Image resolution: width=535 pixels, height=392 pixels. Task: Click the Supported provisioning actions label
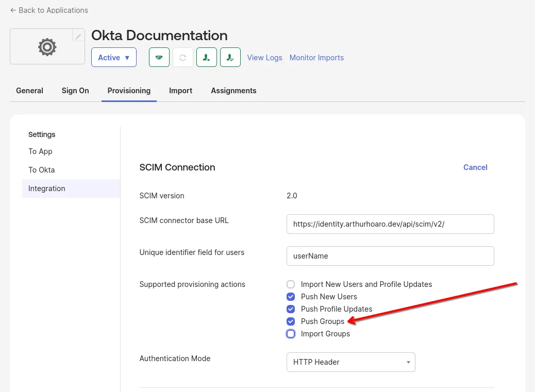[x=192, y=284]
